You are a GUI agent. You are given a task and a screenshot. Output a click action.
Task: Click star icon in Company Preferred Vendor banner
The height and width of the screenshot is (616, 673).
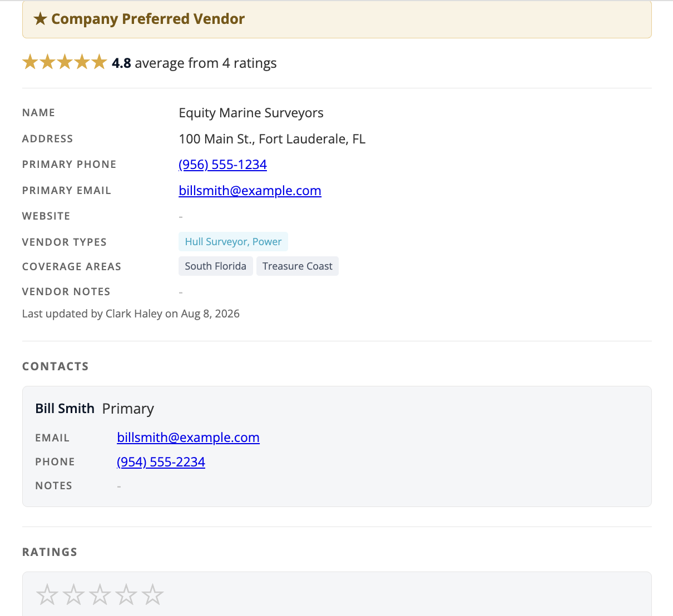[40, 19]
